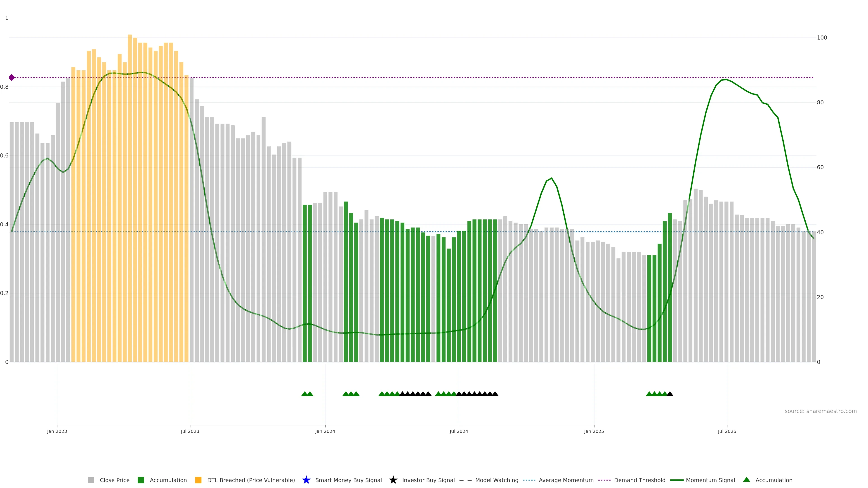Click the green triangle Accumulation legend icon
Viewport: 868px width, 488px height.
pos(746,480)
